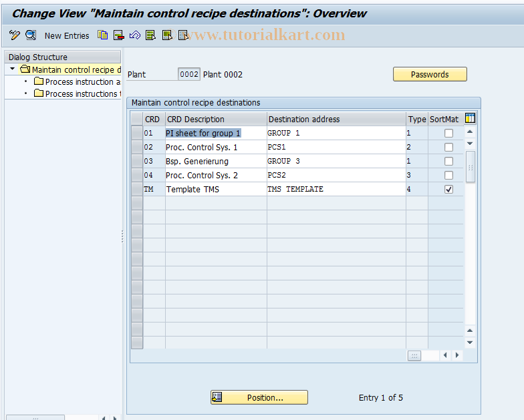This screenshot has height=420, width=524.
Task: Click Maintain control recipe folder icon
Action: coord(25,69)
